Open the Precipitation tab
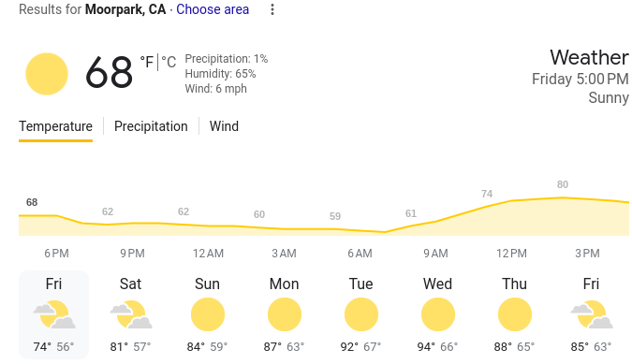This screenshot has width=632, height=364. pyautogui.click(x=151, y=126)
